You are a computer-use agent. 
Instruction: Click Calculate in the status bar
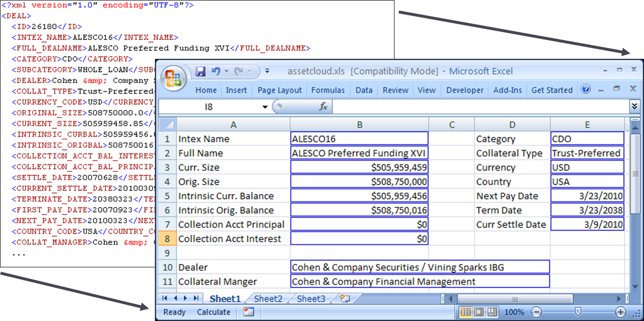pos(213,312)
